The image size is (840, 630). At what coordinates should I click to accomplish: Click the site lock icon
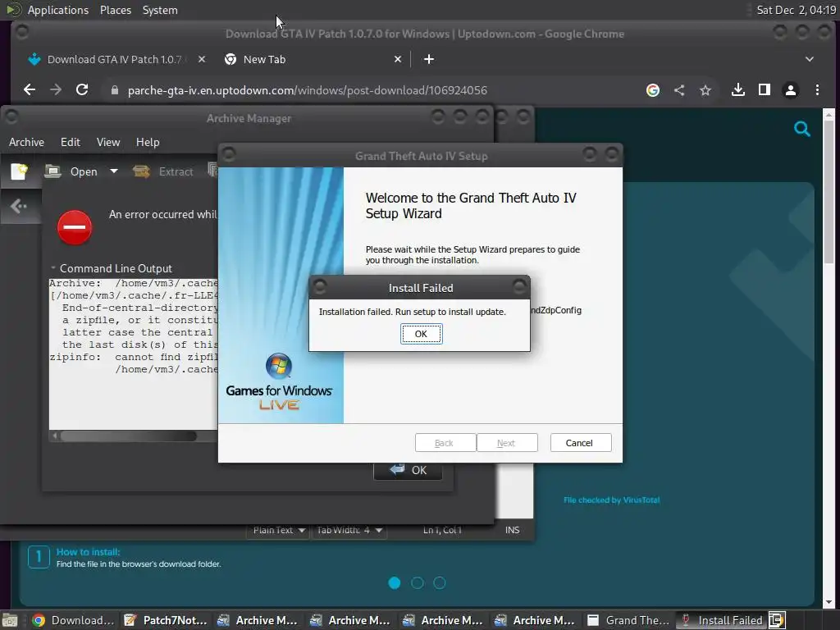pos(114,90)
